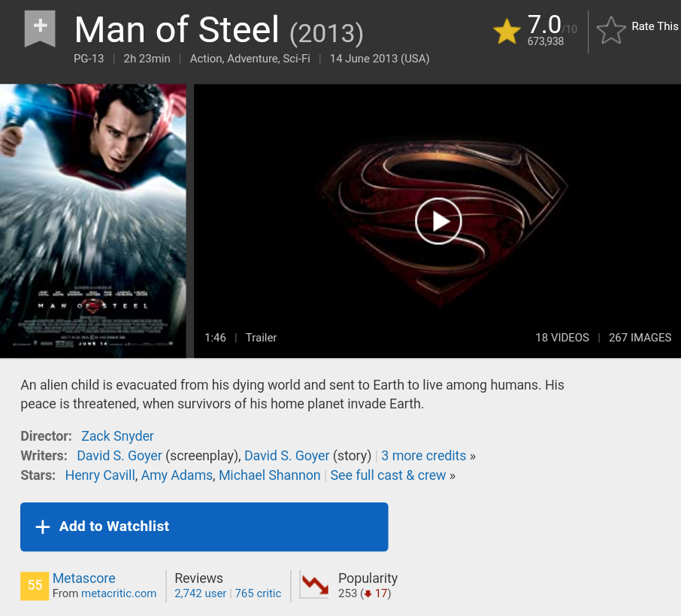Open the Man of Steel poster
This screenshot has height=616, width=681.
(93, 221)
